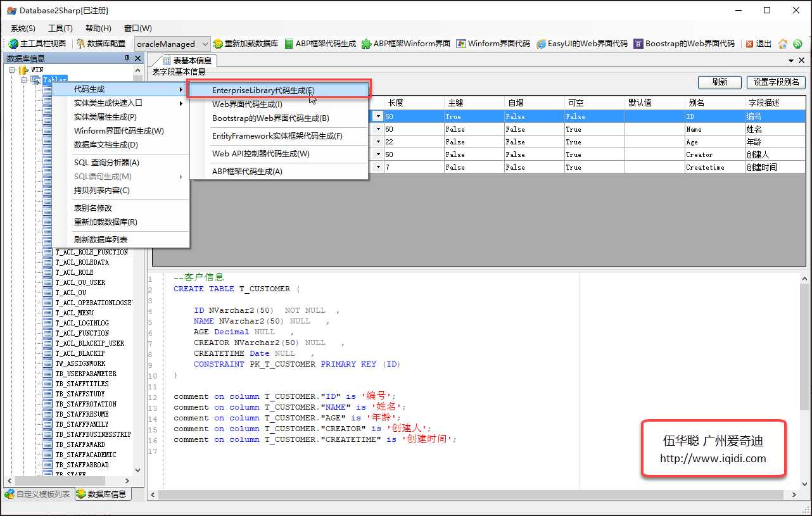Click table icon of T_ACL_ROLEDATA
The width and height of the screenshot is (812, 516).
pyautogui.click(x=48, y=262)
